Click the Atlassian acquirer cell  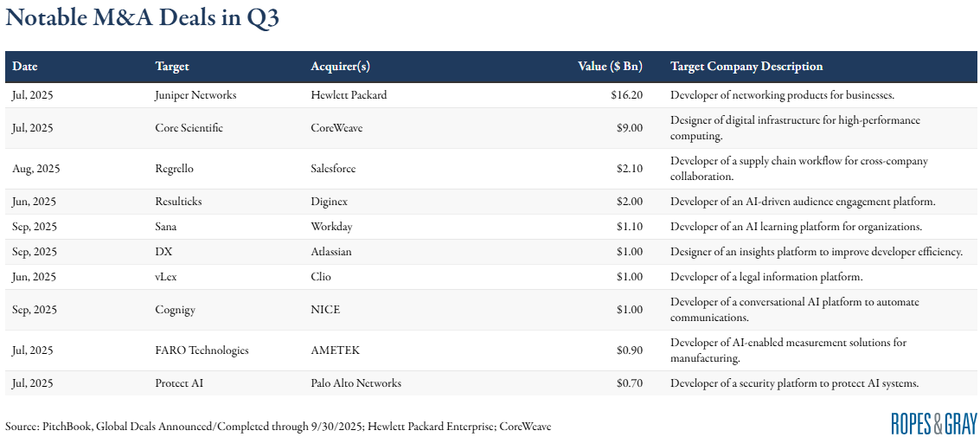click(331, 252)
